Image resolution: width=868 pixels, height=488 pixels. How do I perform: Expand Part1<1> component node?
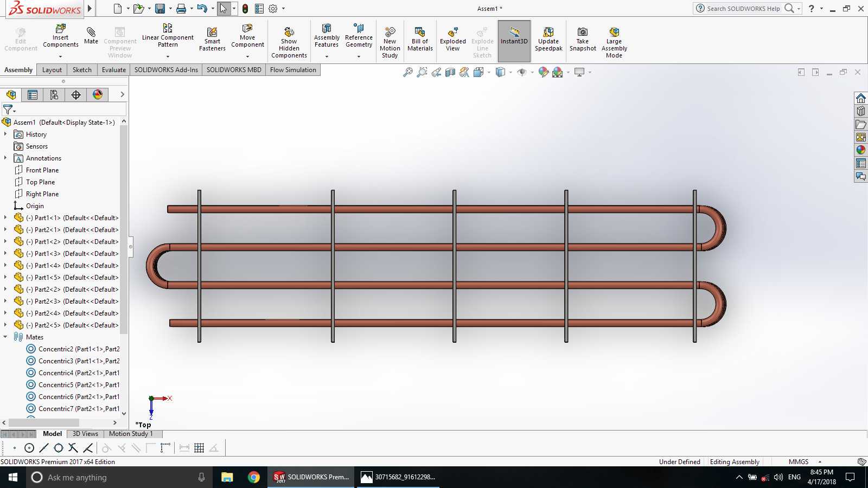(5, 217)
